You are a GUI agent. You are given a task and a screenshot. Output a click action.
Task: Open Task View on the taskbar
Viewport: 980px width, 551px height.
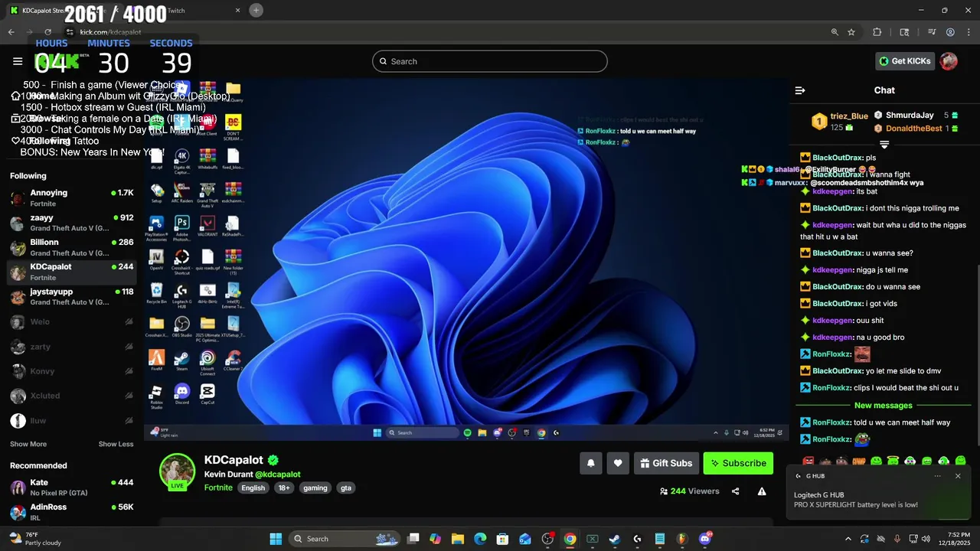tap(413, 539)
